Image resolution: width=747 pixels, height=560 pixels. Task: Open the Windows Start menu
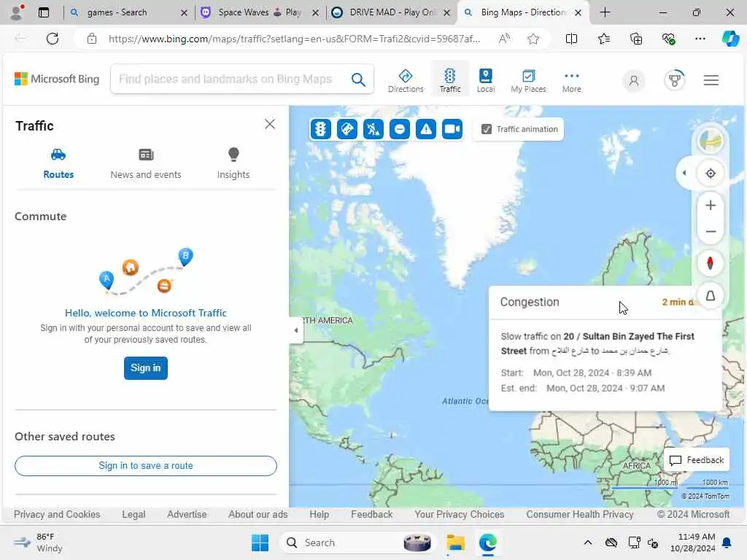coord(260,542)
